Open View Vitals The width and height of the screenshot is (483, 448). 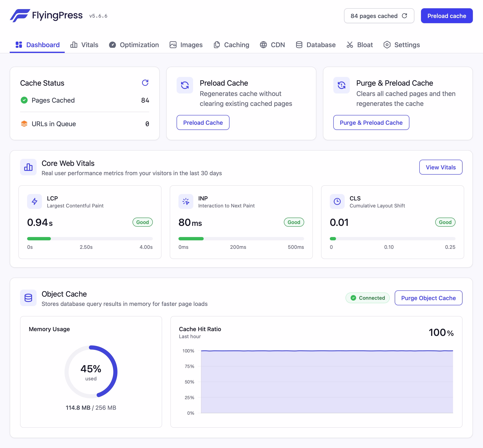[441, 167]
